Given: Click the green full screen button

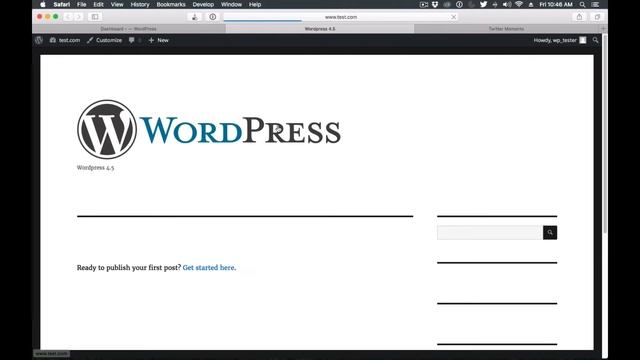Looking at the screenshot, I should point(56,17).
